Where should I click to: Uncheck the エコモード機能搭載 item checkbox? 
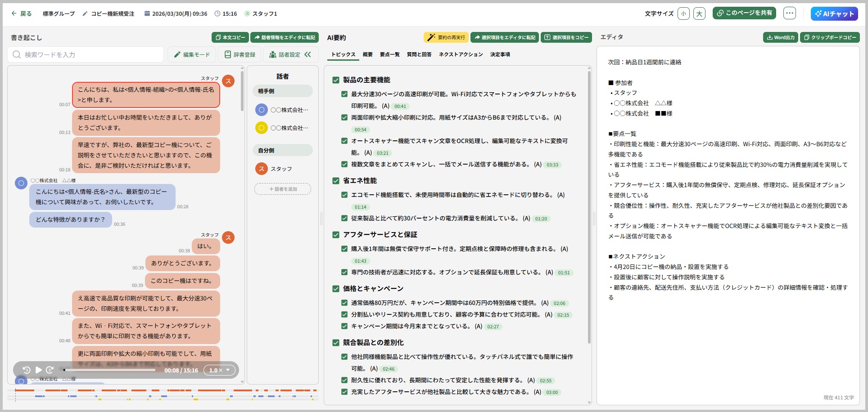[344, 195]
